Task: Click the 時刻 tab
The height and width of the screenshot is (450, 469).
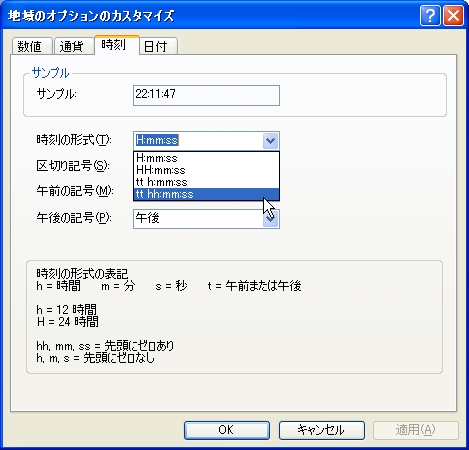Action: click(x=116, y=45)
